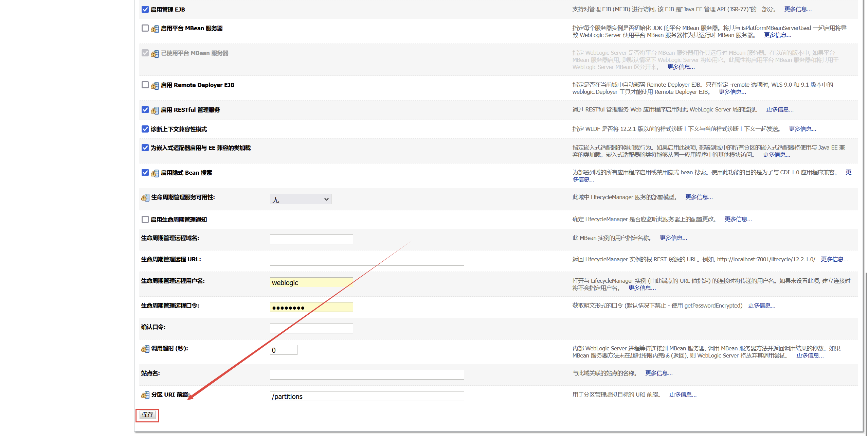Viewport: 868px width, 436px height.
Task: Open 更多信息 link for 调用超时 description
Action: pyautogui.click(x=810, y=355)
